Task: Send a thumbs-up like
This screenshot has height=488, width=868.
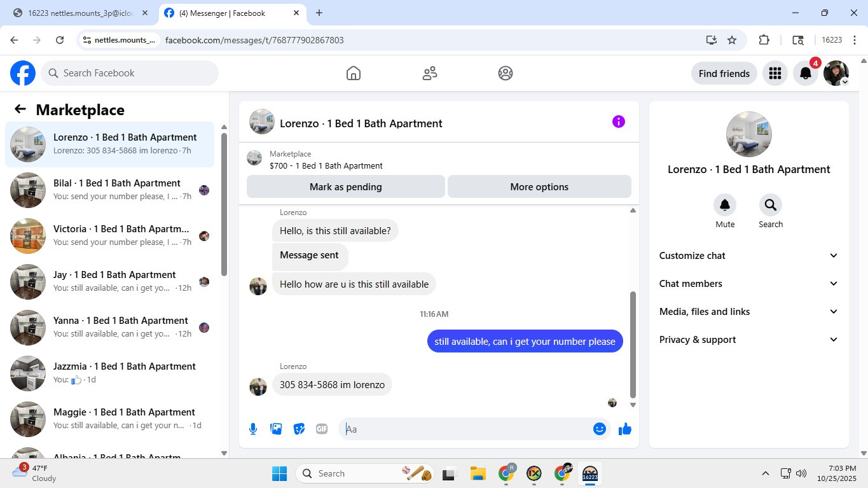Action: click(x=625, y=429)
